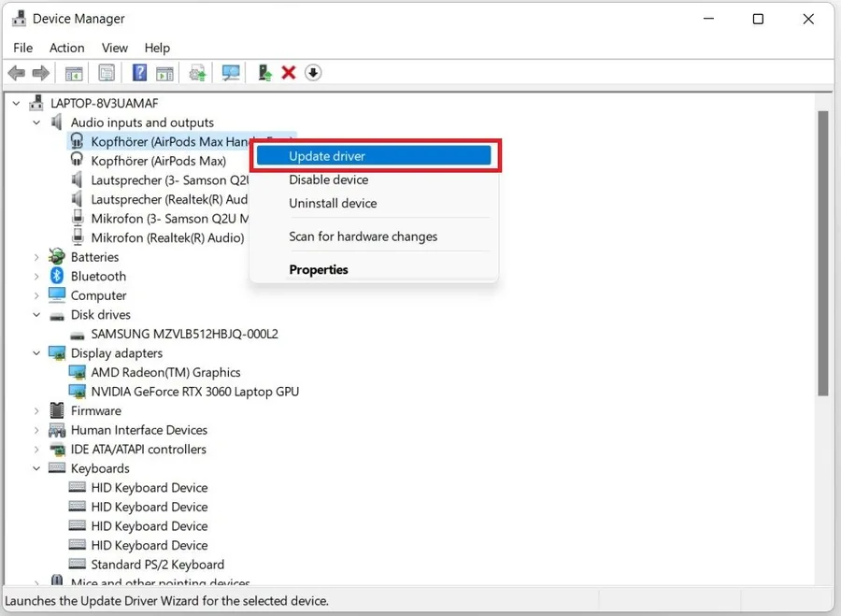Expand the Computer node chevron
Viewport: 841px width, 616px height.
pyautogui.click(x=36, y=296)
